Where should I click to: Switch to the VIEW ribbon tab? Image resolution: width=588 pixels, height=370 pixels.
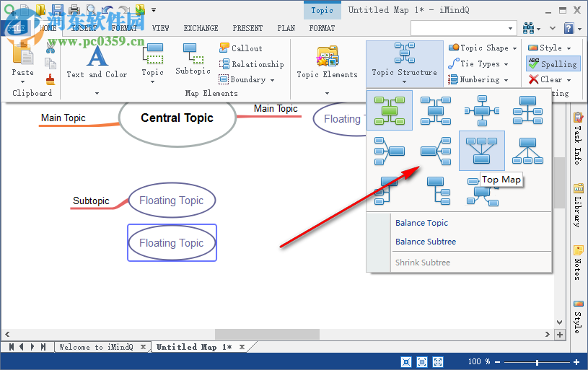[x=160, y=28]
